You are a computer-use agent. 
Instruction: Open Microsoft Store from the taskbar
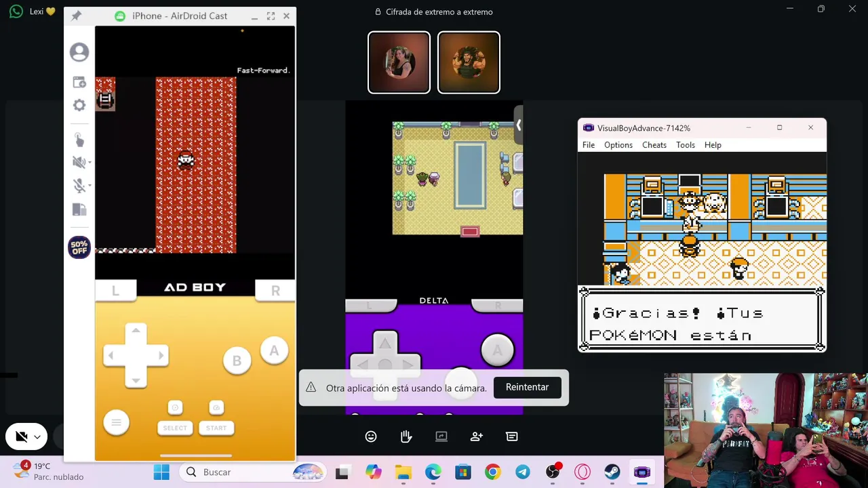coord(463,472)
